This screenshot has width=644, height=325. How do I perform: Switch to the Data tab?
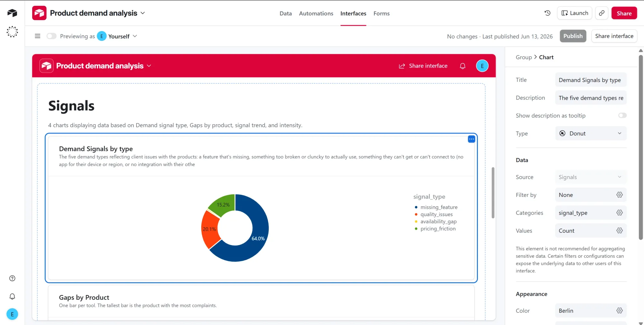pyautogui.click(x=286, y=14)
